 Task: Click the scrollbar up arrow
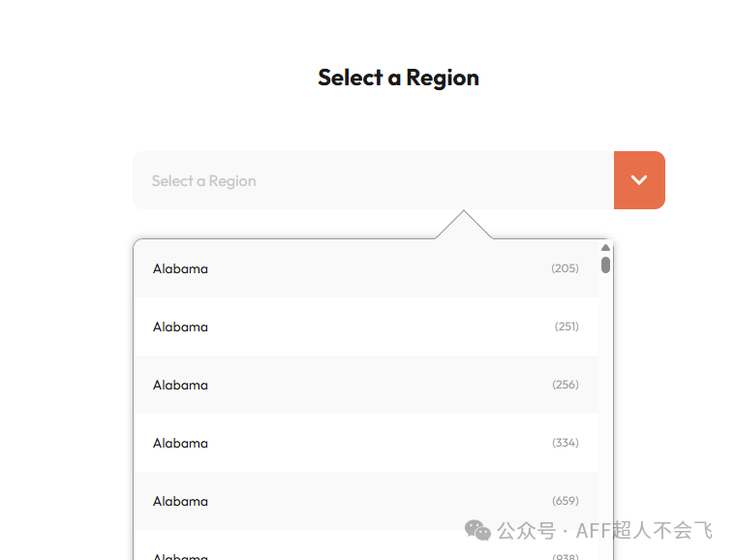(605, 247)
